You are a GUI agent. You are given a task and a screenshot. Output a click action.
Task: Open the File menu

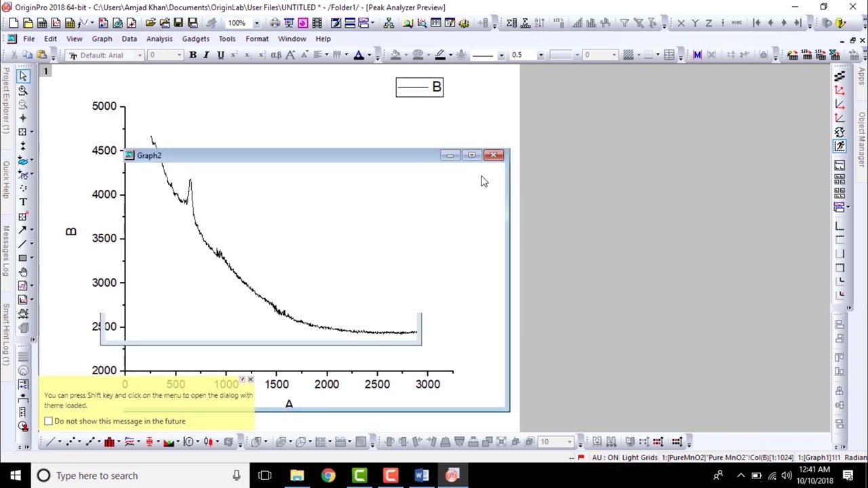coord(28,39)
